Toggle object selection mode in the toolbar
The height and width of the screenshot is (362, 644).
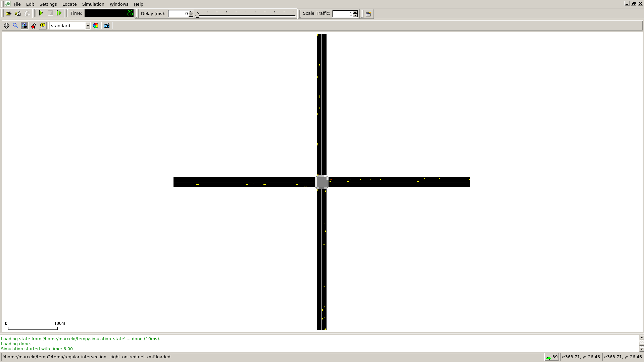(x=24, y=25)
